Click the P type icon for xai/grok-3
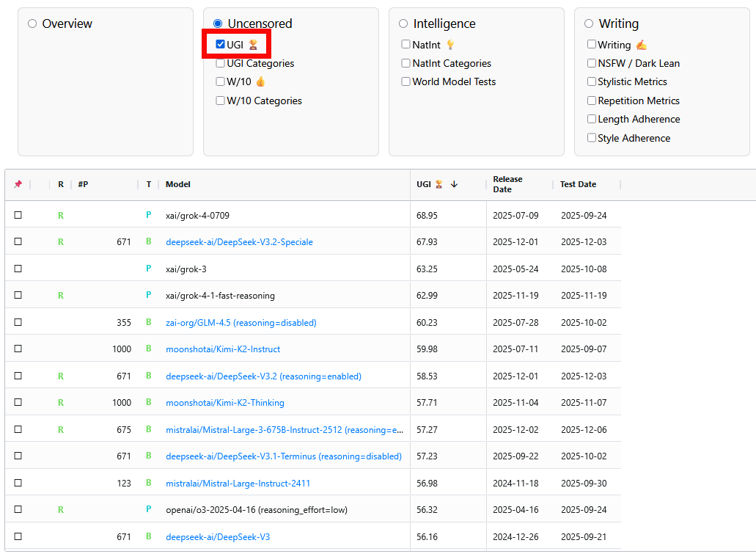The image size is (756, 554). click(x=148, y=269)
